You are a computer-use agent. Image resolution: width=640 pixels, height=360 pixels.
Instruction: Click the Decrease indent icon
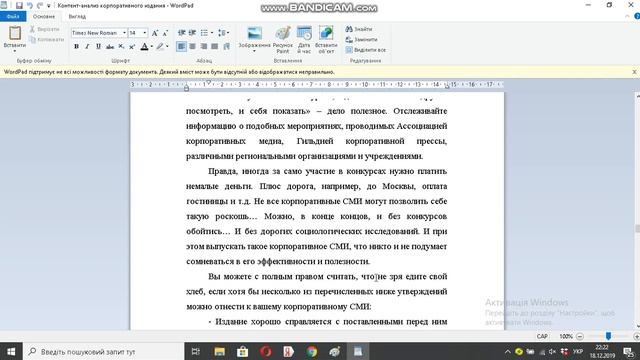tap(182, 33)
